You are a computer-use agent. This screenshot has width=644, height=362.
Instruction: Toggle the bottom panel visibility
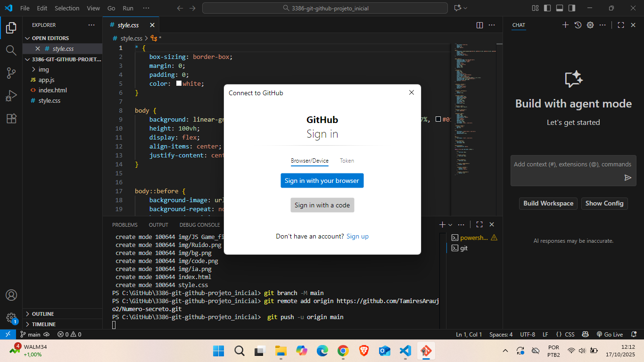coord(560,8)
